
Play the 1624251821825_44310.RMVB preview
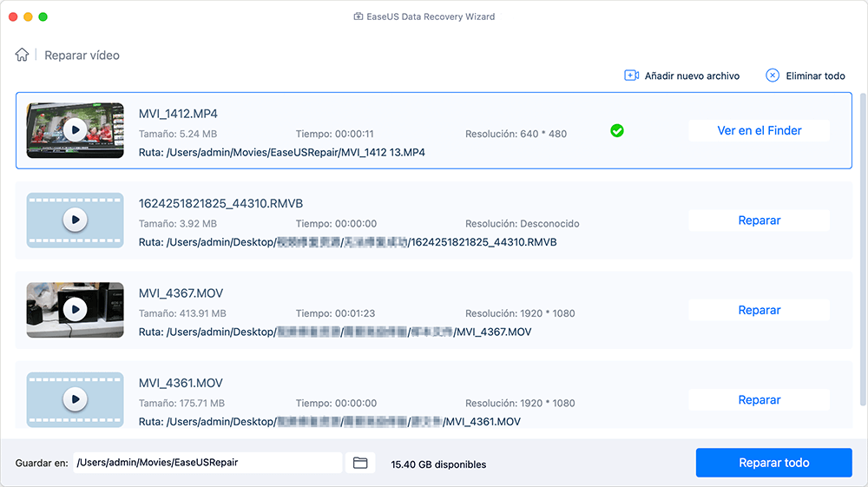tap(76, 220)
